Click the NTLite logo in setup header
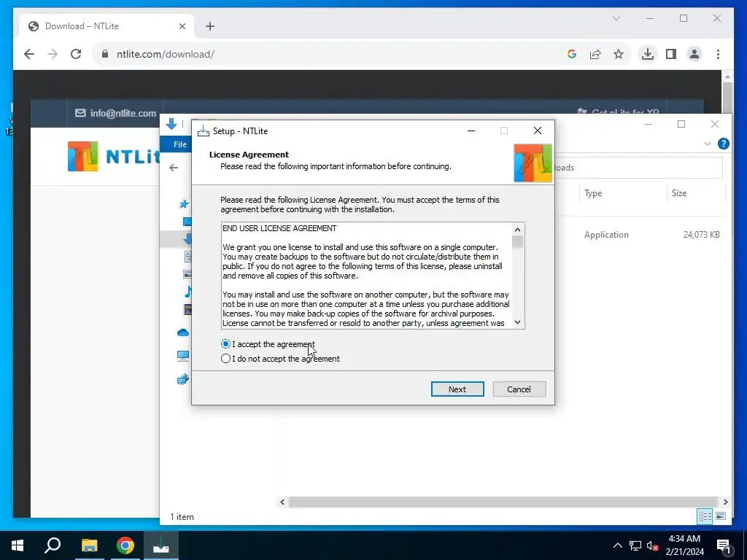The width and height of the screenshot is (747, 560). (x=533, y=163)
